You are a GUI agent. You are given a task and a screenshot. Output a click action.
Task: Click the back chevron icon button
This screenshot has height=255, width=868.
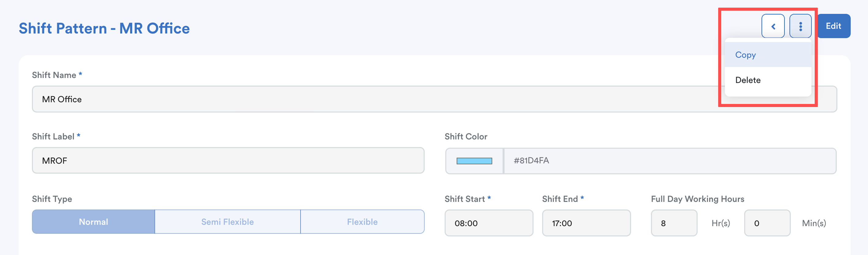pyautogui.click(x=773, y=26)
